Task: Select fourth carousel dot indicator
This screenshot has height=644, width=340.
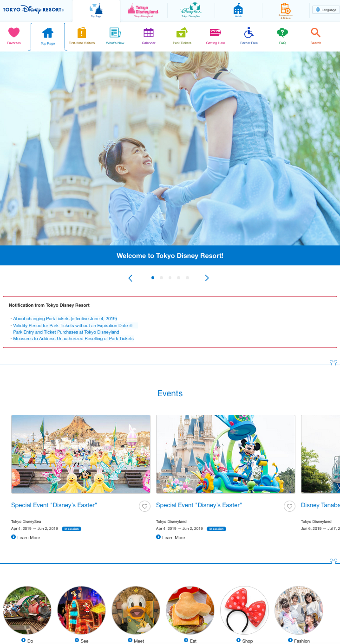Action: click(178, 277)
